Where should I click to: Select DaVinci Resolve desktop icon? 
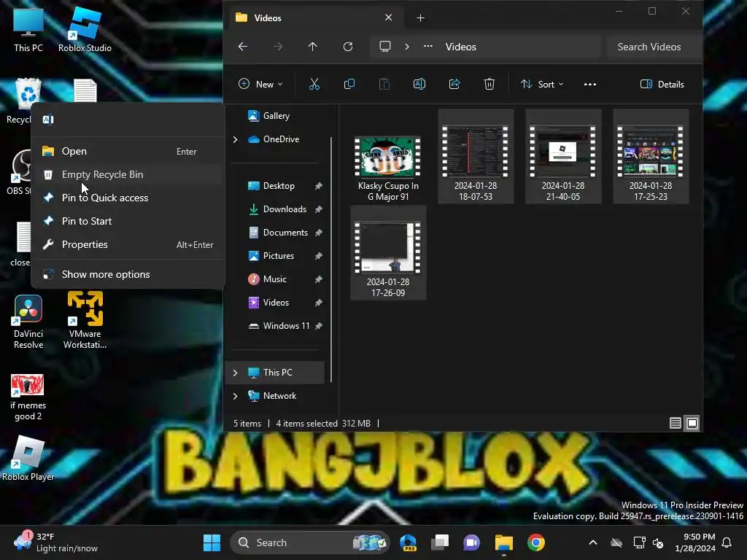[28, 322]
